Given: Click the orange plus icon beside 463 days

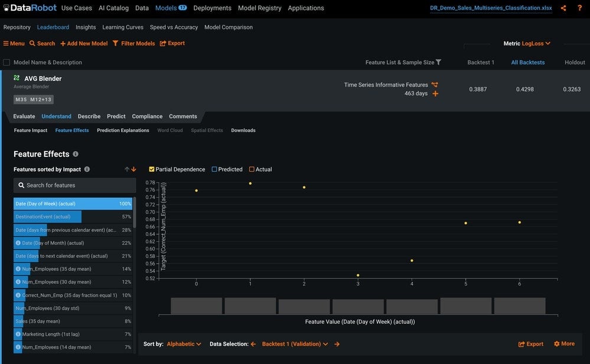Looking at the screenshot, I should click(435, 94).
